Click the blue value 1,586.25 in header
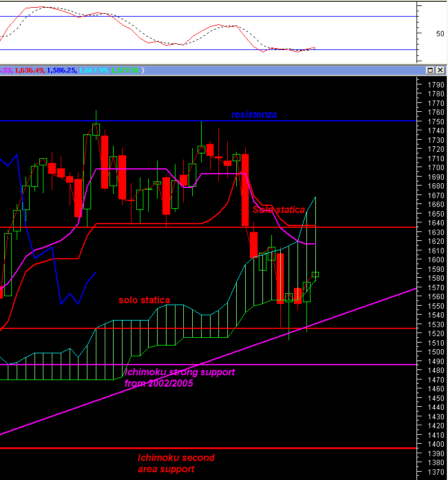Screen dimensions: 448x480 [61, 70]
